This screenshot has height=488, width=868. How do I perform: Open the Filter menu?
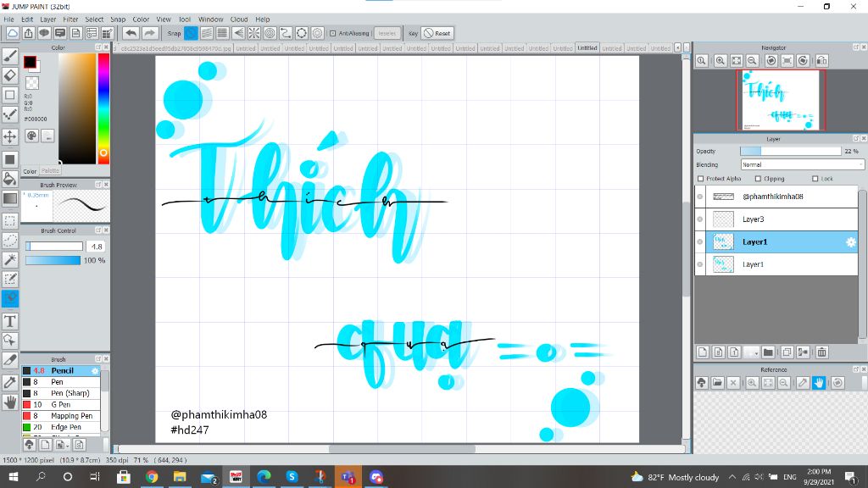point(70,19)
